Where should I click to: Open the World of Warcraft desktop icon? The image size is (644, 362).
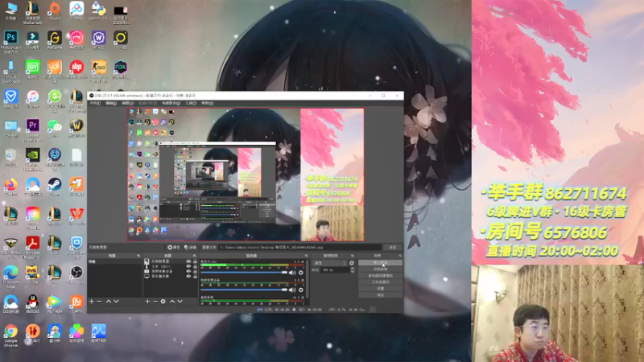point(76,125)
